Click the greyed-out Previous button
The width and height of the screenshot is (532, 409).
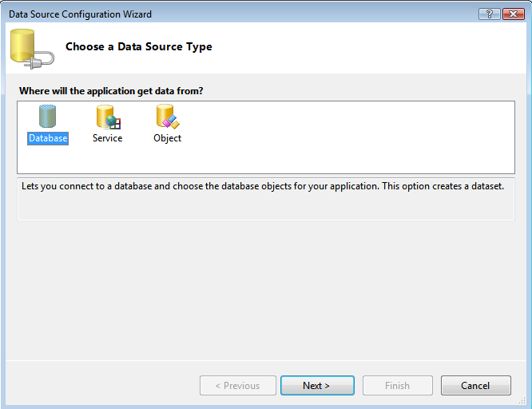238,386
